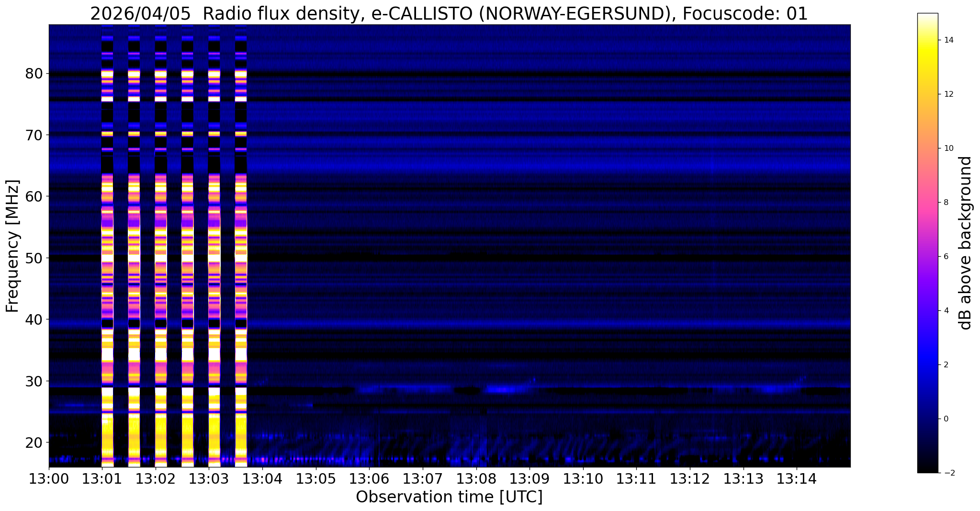
Task: Click the 13:03 time tick label
Action: [x=209, y=478]
